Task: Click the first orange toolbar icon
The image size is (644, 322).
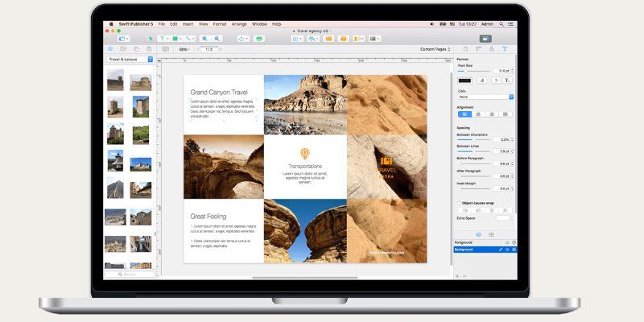Action: point(328,39)
